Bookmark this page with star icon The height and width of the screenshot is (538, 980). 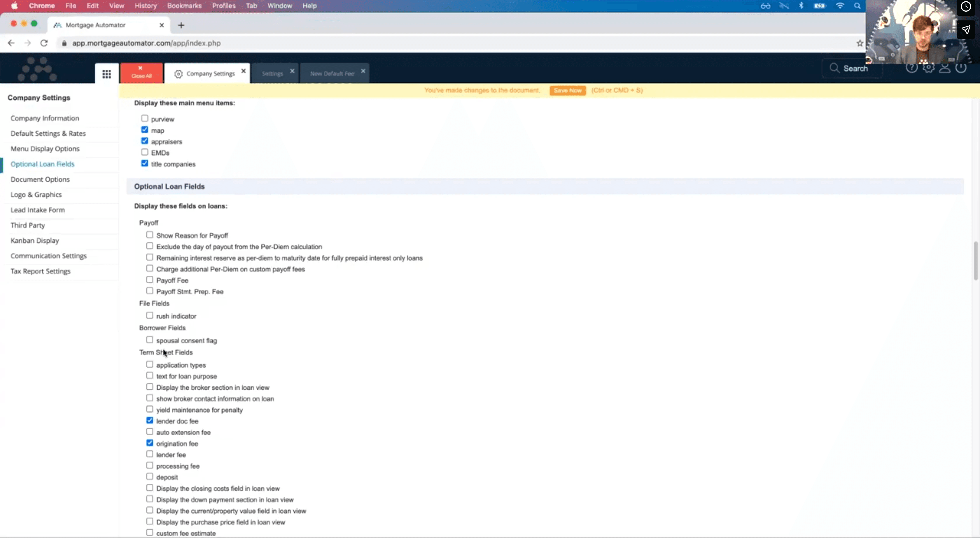860,43
